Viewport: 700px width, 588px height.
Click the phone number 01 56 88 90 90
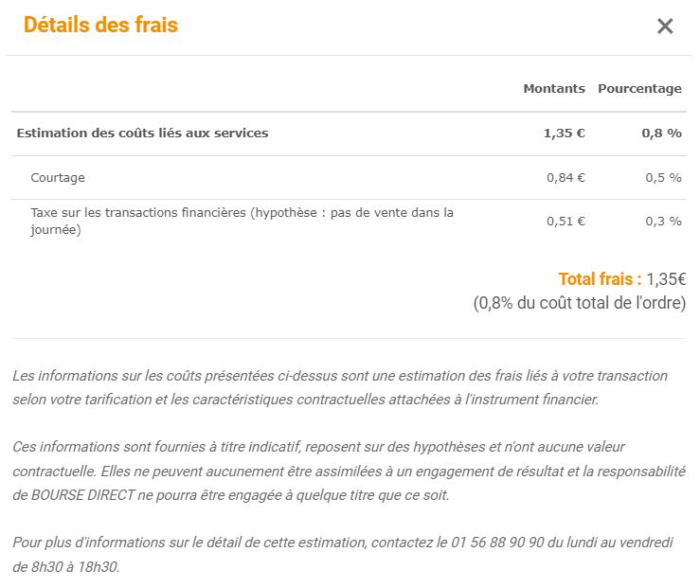point(497,543)
